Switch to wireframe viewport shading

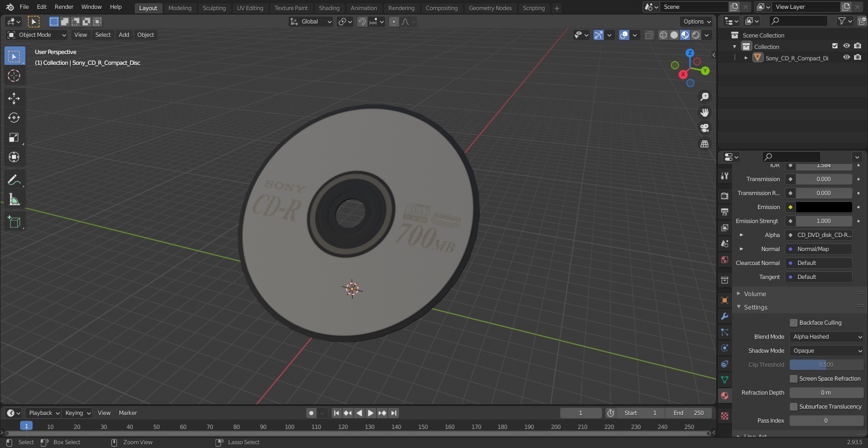point(663,35)
